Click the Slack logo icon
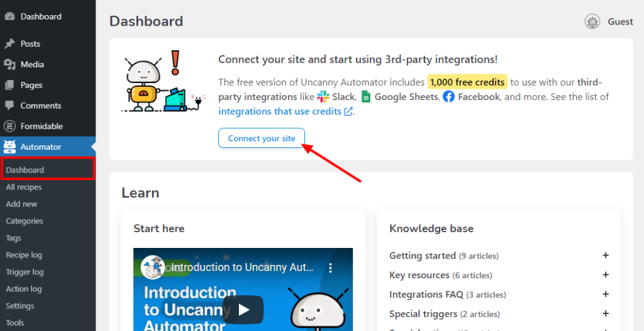This screenshot has height=331, width=644. [x=323, y=97]
